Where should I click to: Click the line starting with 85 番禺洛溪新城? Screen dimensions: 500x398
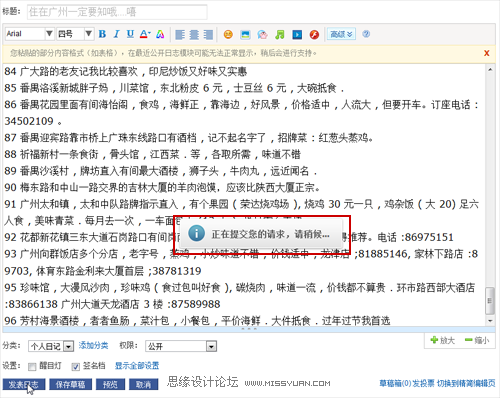pyautogui.click(x=174, y=88)
